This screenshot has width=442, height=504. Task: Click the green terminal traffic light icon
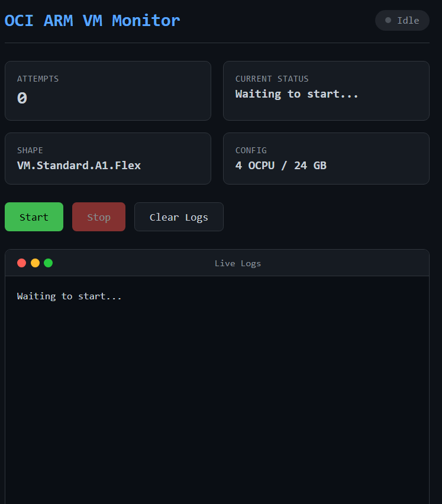click(48, 263)
